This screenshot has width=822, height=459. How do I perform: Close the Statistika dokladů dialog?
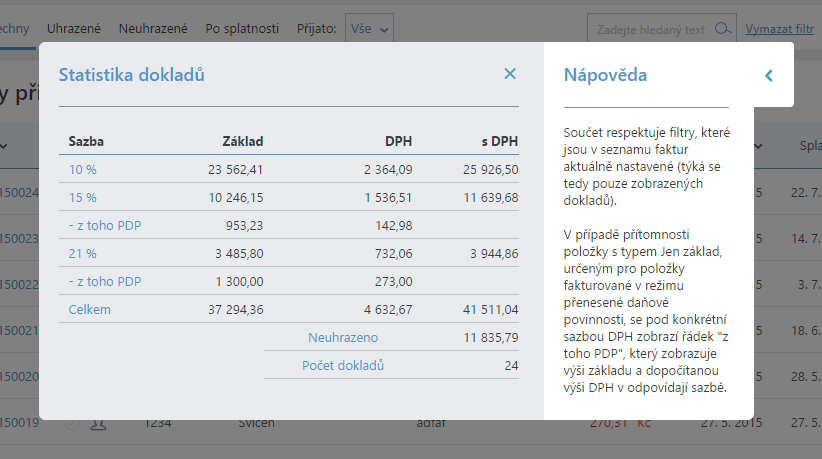tap(510, 74)
